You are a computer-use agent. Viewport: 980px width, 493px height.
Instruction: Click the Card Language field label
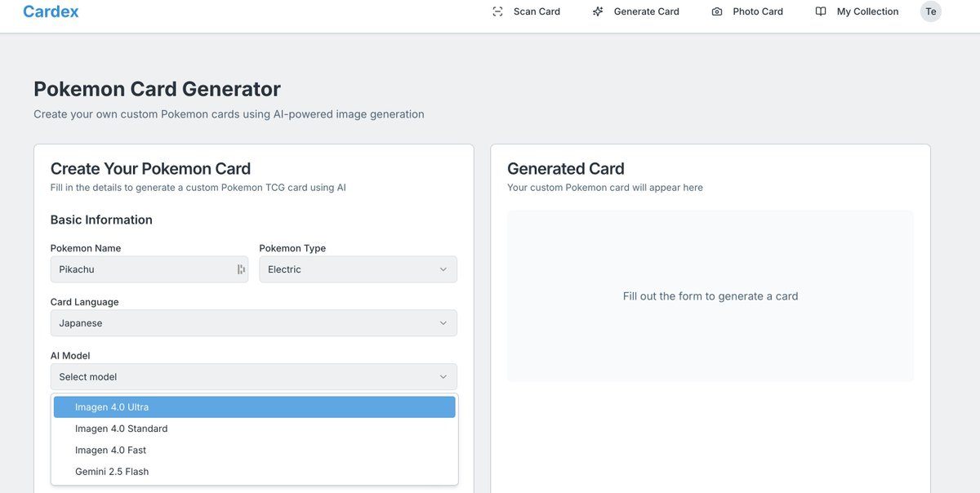(85, 302)
